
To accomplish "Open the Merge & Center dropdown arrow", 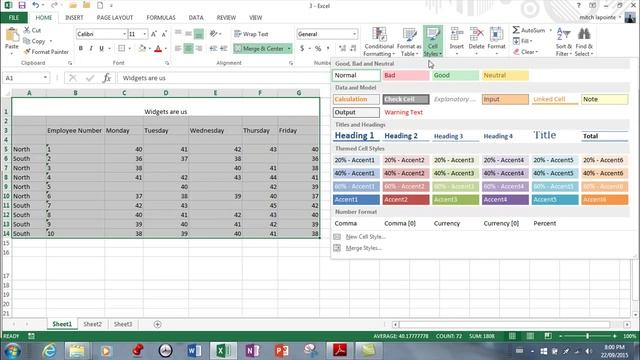I will [x=289, y=49].
